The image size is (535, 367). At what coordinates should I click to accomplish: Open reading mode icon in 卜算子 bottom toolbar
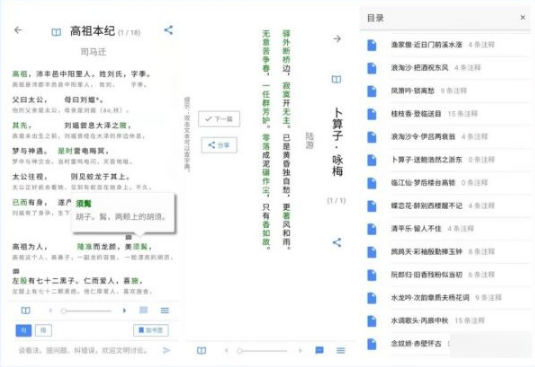tap(201, 350)
